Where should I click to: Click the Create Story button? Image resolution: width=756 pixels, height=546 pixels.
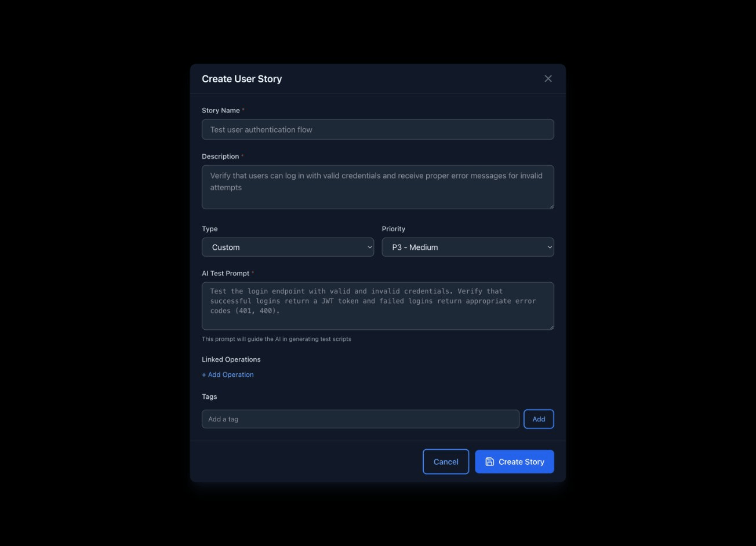tap(514, 461)
